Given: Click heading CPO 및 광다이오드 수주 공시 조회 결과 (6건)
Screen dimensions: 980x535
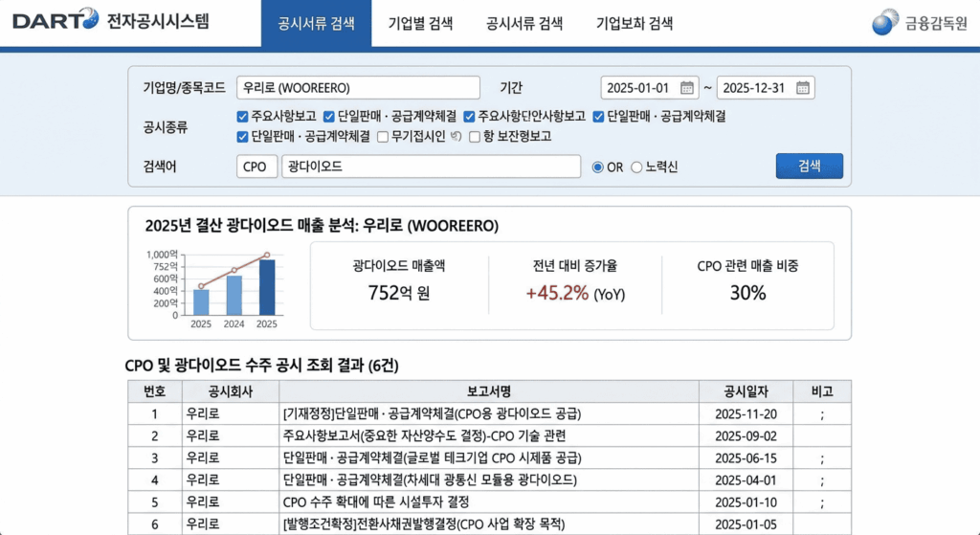Looking at the screenshot, I should [262, 365].
